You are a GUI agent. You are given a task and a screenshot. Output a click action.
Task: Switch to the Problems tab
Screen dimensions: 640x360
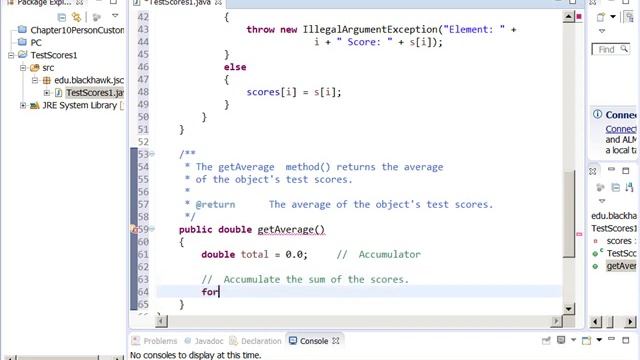pyautogui.click(x=155, y=341)
